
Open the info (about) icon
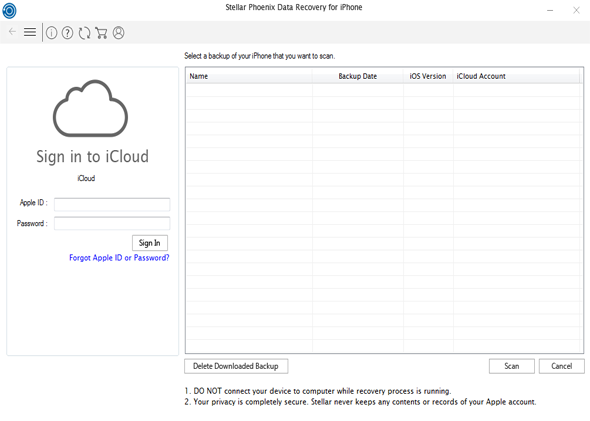click(52, 33)
